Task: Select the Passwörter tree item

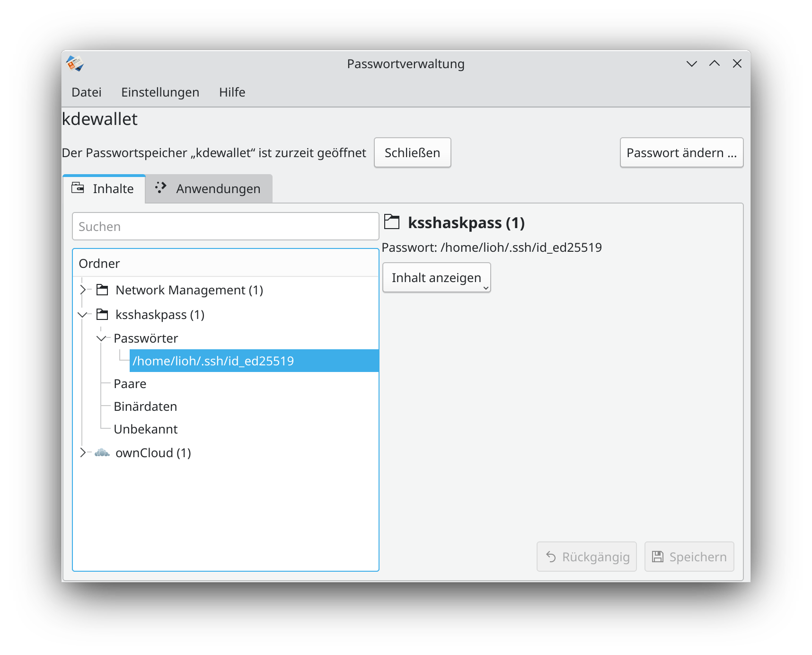Action: [x=146, y=338]
